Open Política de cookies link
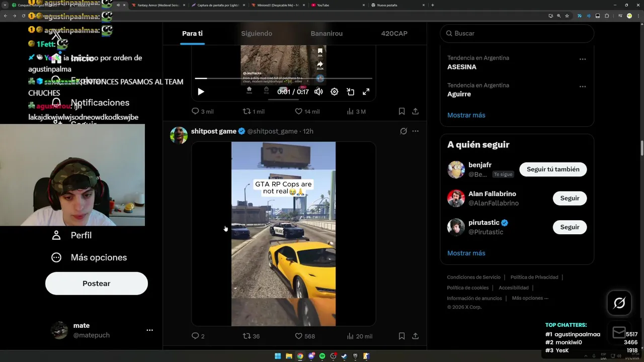Image resolution: width=644 pixels, height=362 pixels. (468, 288)
